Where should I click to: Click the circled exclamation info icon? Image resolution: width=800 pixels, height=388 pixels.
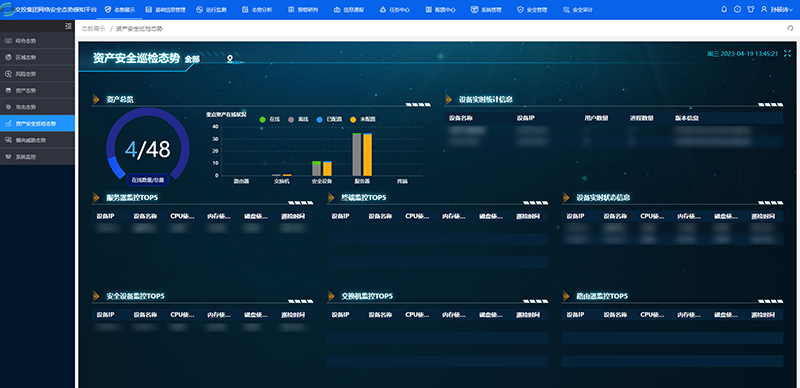(x=737, y=9)
